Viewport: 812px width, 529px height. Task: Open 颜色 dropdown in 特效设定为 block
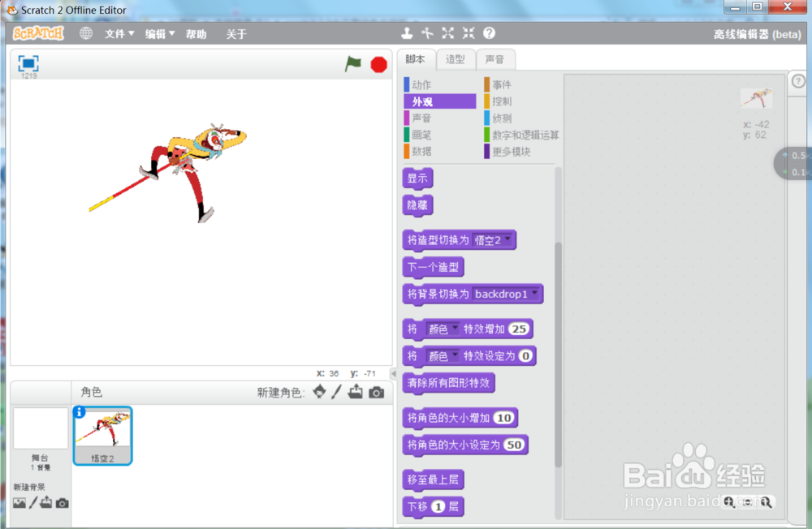point(443,356)
